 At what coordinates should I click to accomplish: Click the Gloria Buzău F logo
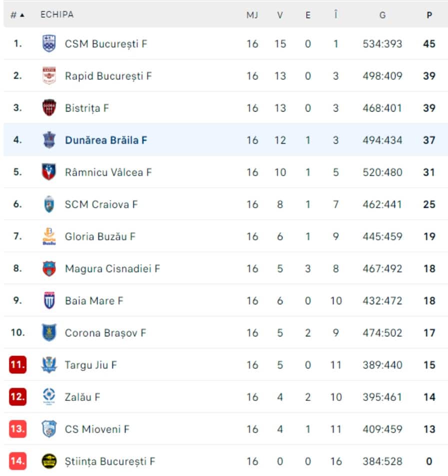49,236
